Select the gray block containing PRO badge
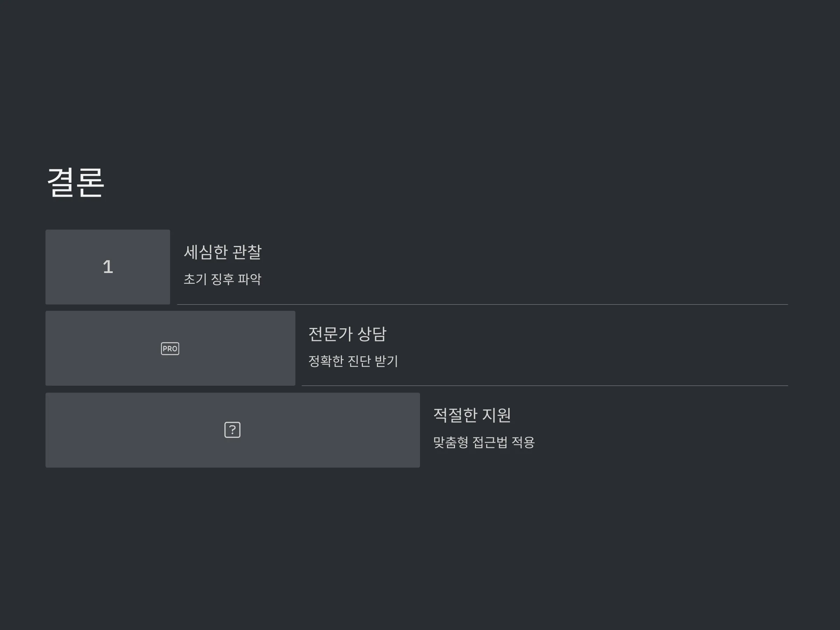Screen dimensions: 840x630 coord(170,348)
